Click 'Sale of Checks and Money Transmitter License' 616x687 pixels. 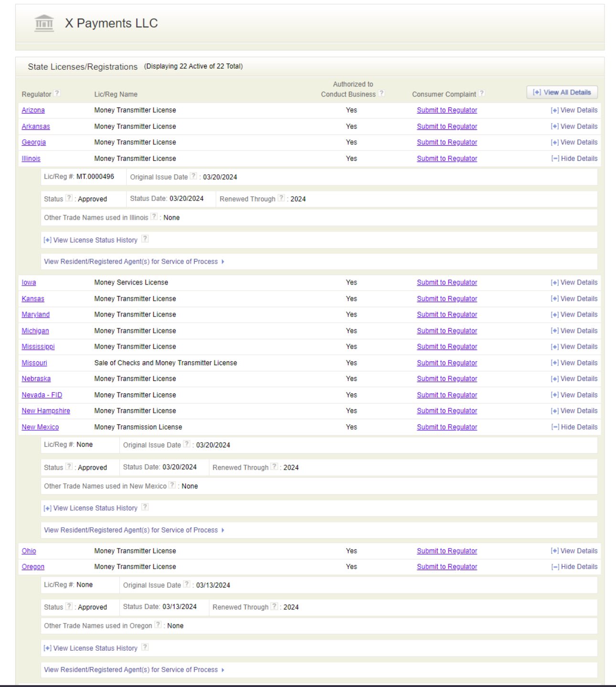(x=166, y=363)
